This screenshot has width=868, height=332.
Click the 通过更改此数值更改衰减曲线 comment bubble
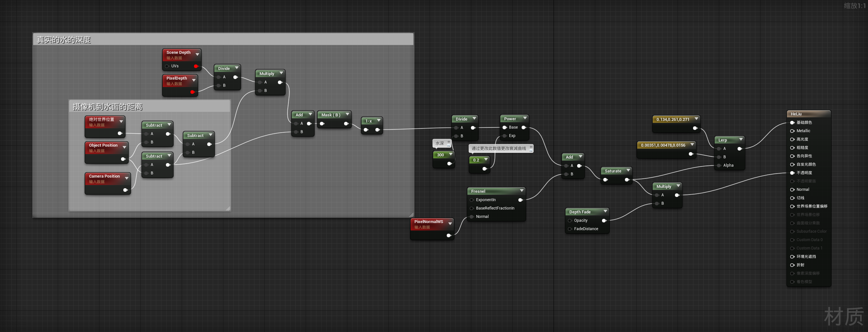click(x=501, y=148)
